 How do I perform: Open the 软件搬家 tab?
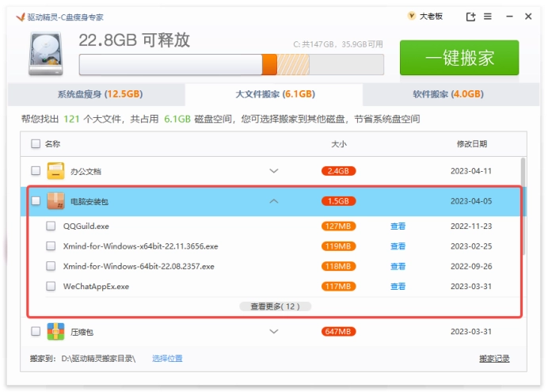[x=447, y=94]
